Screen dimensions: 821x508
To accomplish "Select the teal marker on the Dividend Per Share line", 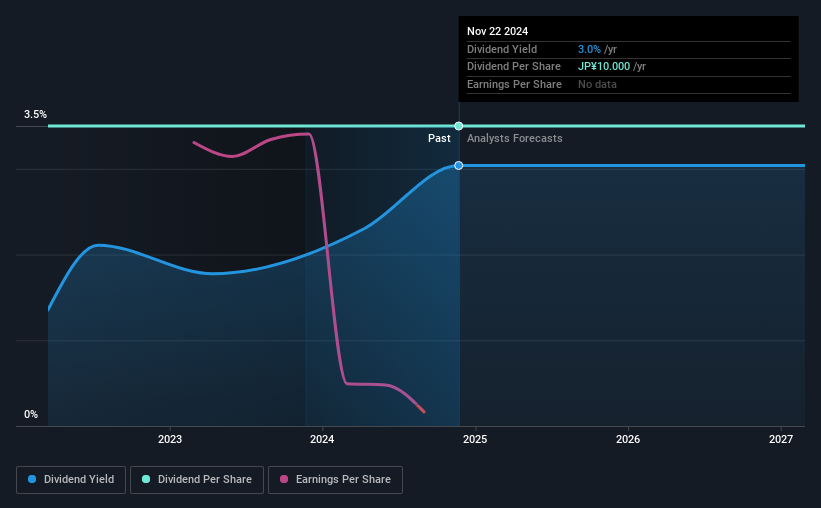I will [x=459, y=126].
